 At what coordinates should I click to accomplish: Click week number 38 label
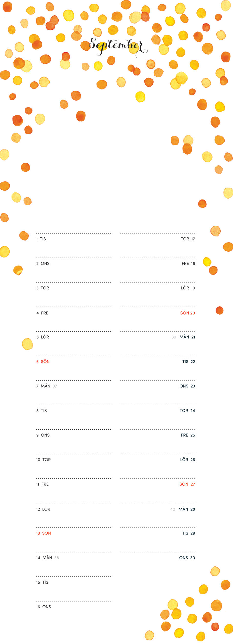click(x=57, y=558)
